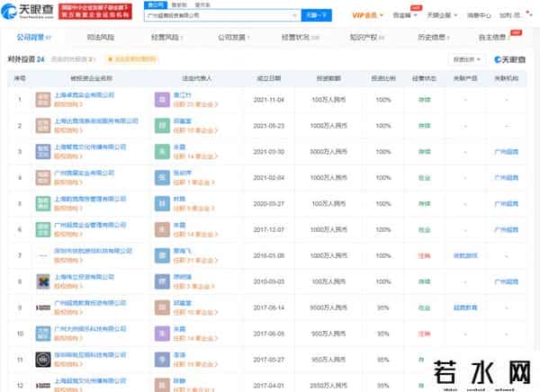Open the blue representative avatar in row 7
Viewport: 540px width, 392px height.
(x=162, y=255)
